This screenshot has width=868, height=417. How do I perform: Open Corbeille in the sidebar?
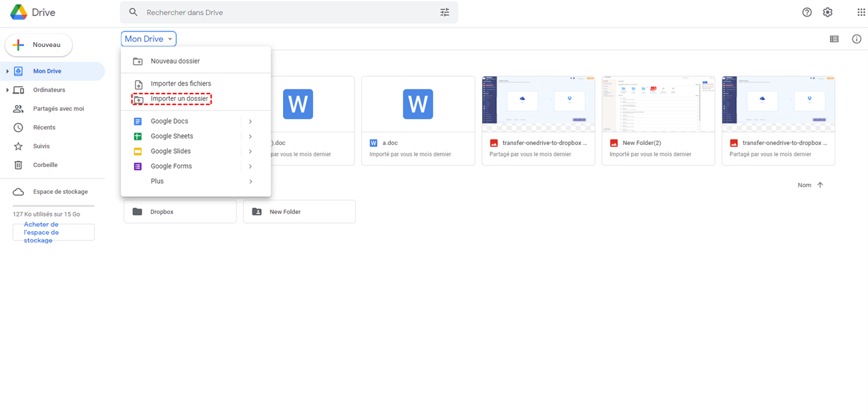point(53,164)
